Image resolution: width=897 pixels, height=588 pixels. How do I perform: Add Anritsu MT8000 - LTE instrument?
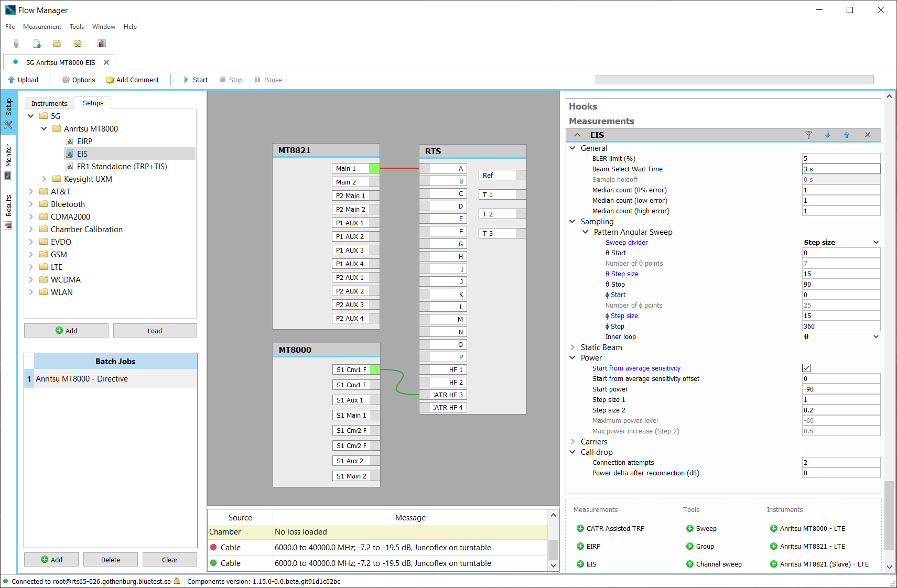pos(807,528)
